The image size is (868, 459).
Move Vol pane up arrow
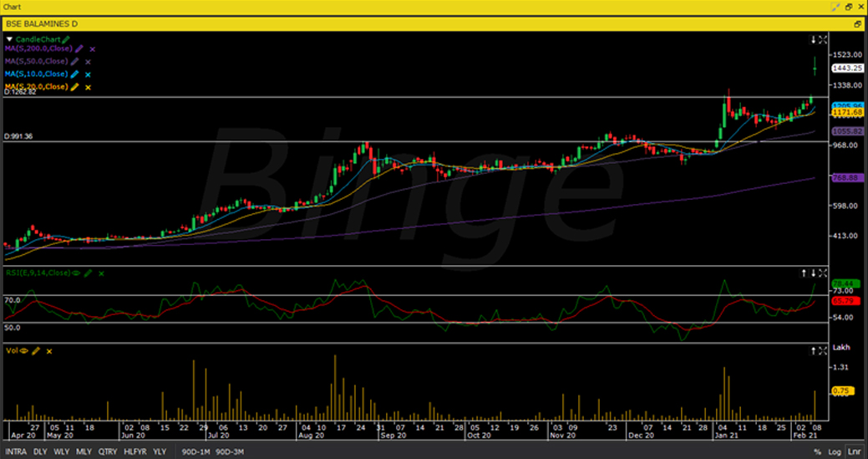[813, 351]
